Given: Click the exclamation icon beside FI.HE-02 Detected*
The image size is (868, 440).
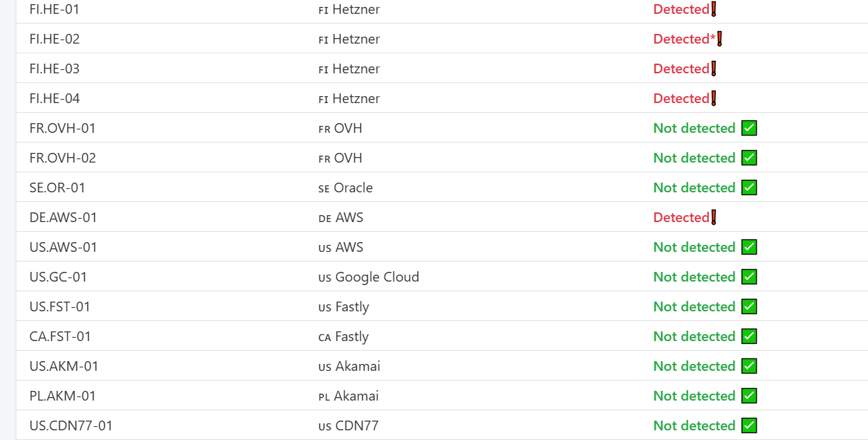Looking at the screenshot, I should pos(720,39).
